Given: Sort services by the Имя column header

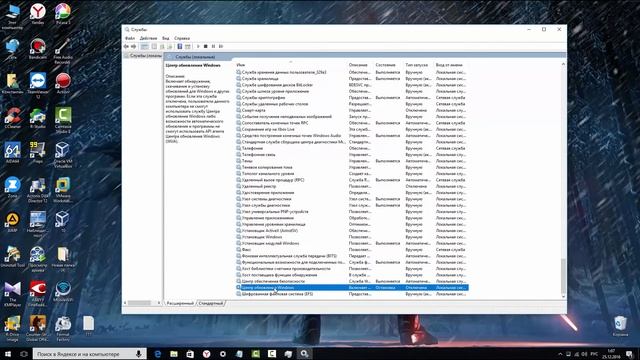Looking at the screenshot, I should 291,65.
